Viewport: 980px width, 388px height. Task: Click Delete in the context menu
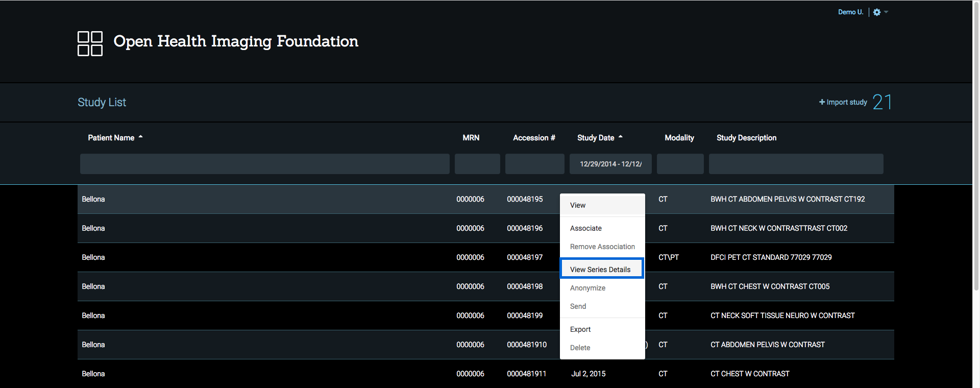(x=580, y=348)
